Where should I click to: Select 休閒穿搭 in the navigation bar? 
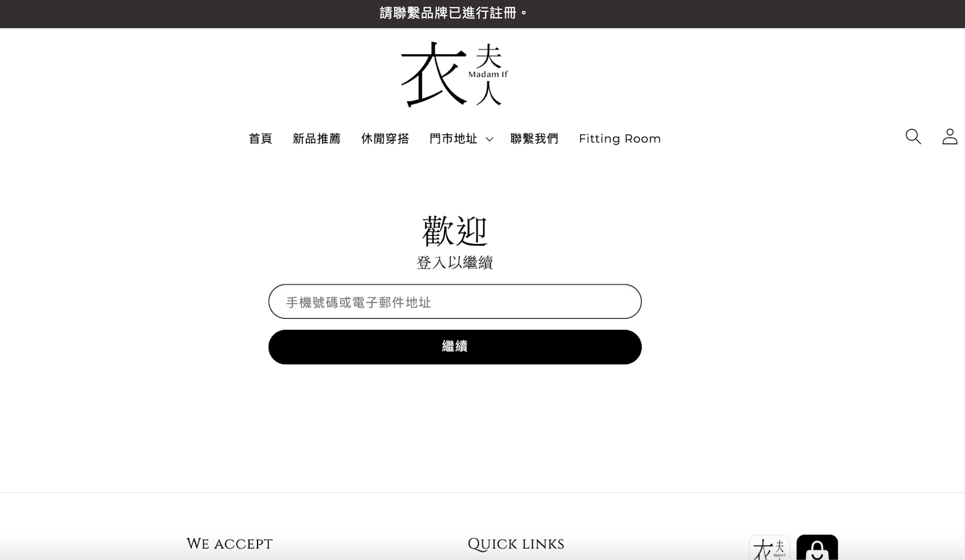[385, 139]
